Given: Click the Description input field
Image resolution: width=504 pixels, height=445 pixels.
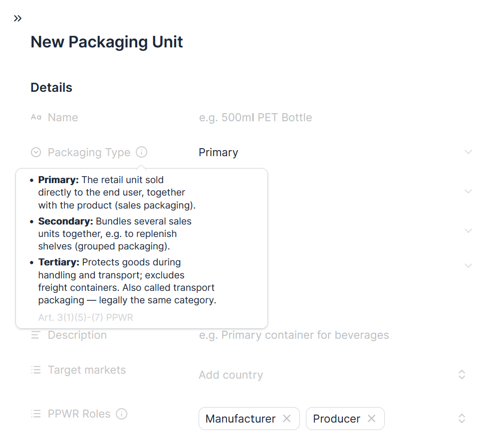Looking at the screenshot, I should coord(335,335).
